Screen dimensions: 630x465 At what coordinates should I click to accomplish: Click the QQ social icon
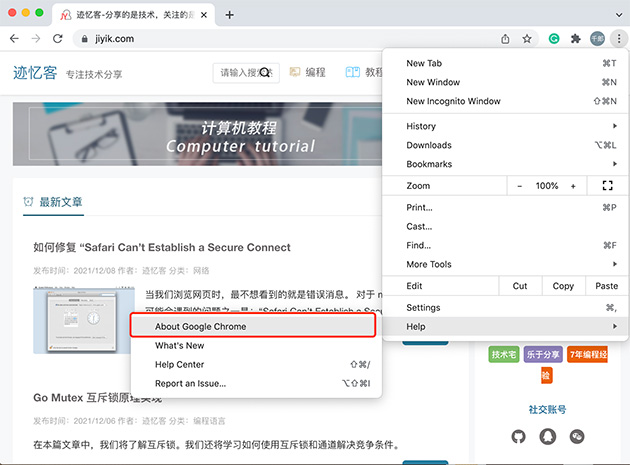point(548,436)
